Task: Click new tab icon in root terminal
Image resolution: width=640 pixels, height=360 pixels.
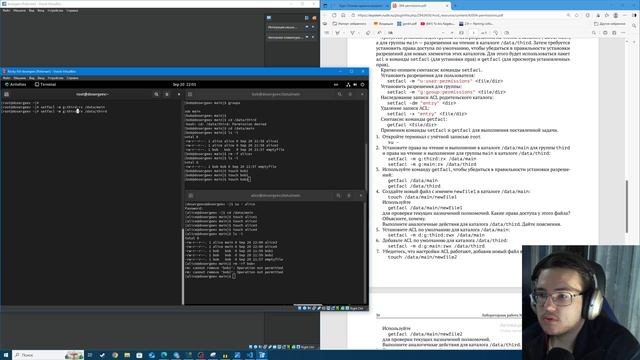Action: click(7, 94)
